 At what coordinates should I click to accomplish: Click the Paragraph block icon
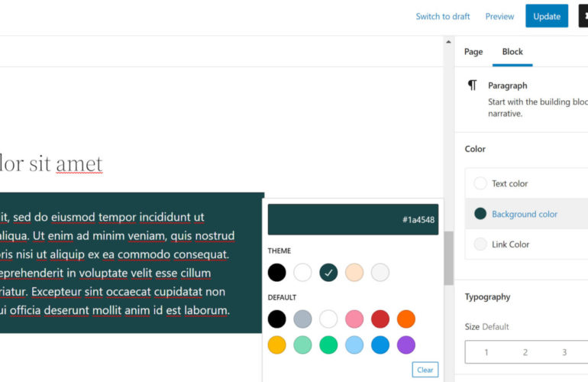click(x=473, y=86)
